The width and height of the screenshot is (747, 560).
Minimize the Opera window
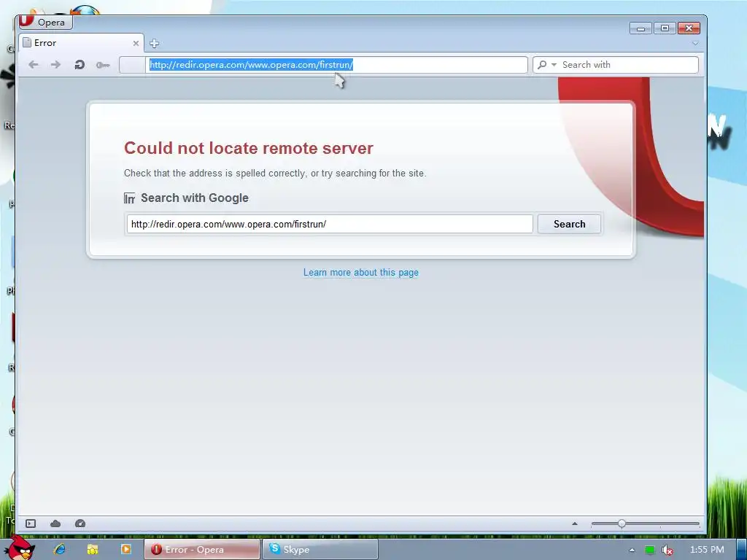tap(640, 28)
